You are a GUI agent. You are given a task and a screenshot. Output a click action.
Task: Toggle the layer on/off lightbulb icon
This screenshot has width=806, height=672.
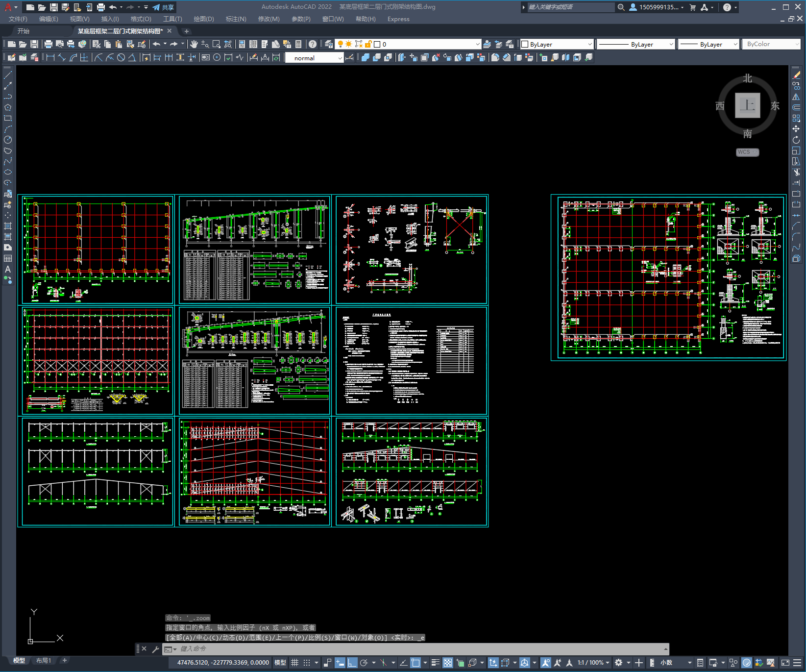click(x=340, y=44)
